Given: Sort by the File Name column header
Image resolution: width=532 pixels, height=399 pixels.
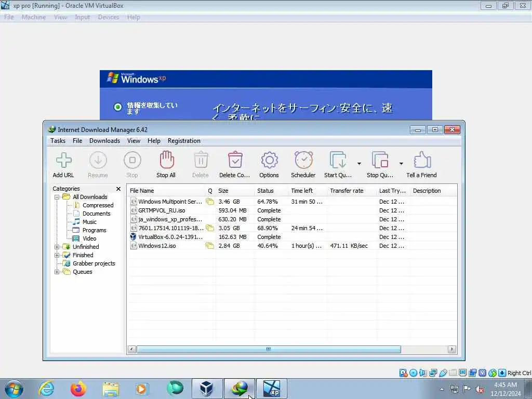Looking at the screenshot, I should (x=166, y=191).
